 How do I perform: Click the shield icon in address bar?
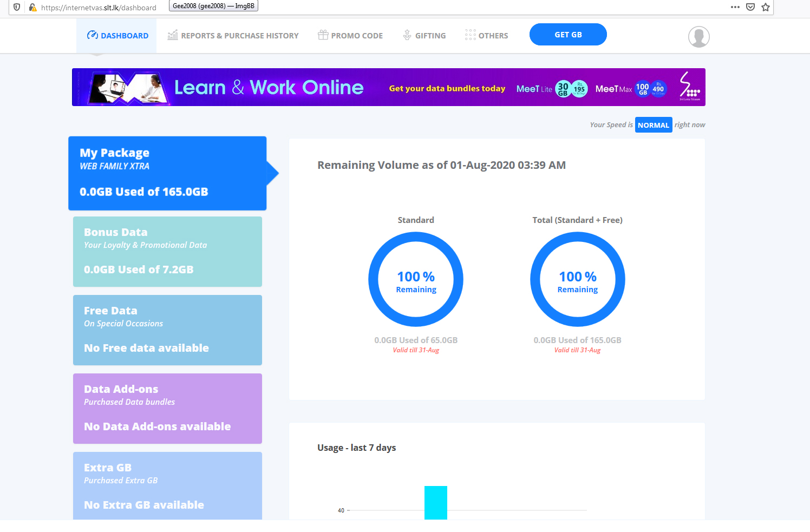coord(17,7)
